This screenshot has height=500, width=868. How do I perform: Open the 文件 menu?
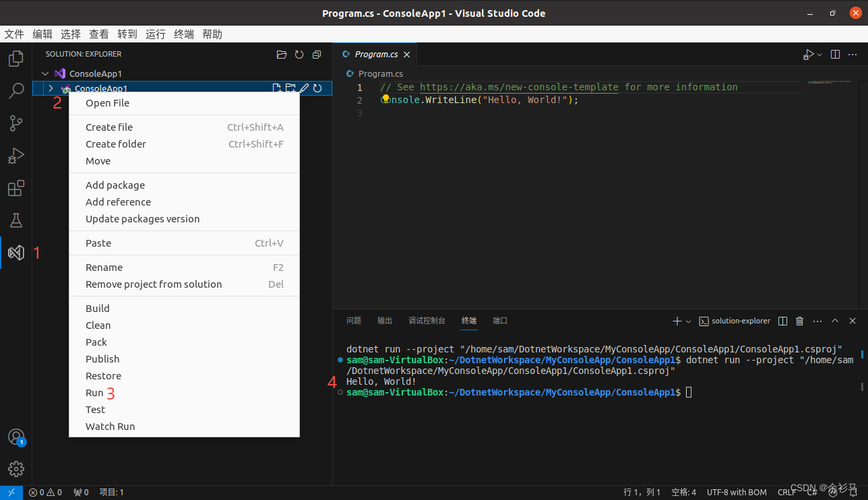pos(14,34)
